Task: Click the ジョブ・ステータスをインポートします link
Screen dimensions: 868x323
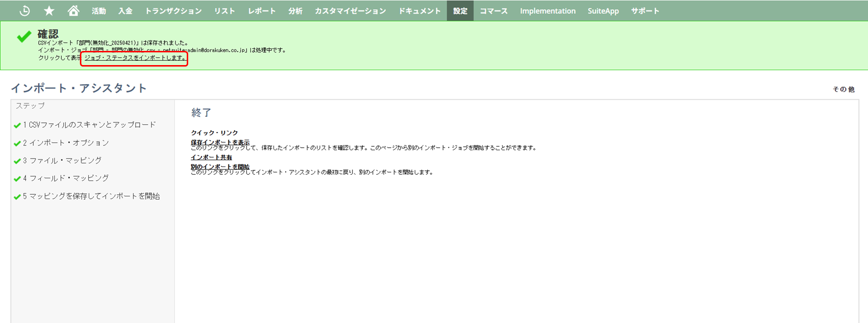Action: tap(135, 58)
